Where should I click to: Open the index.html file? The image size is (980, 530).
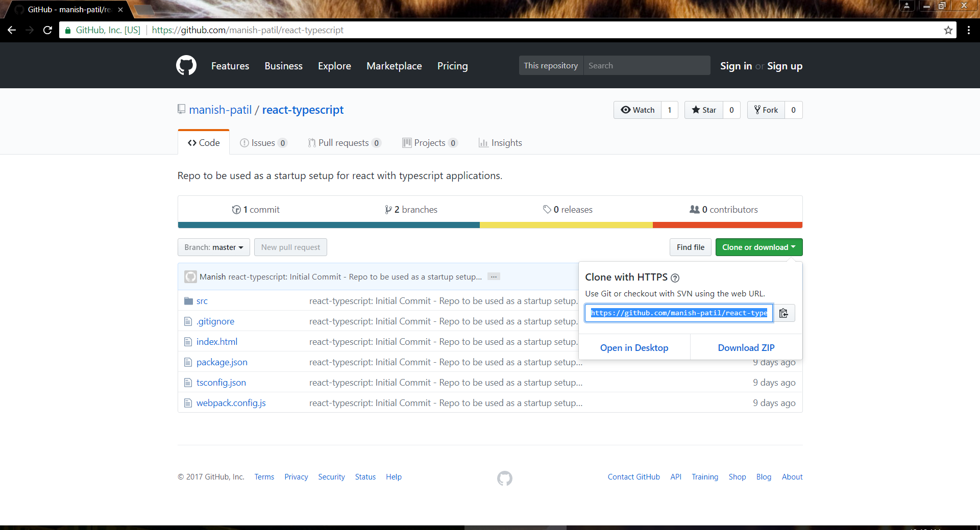(x=217, y=342)
